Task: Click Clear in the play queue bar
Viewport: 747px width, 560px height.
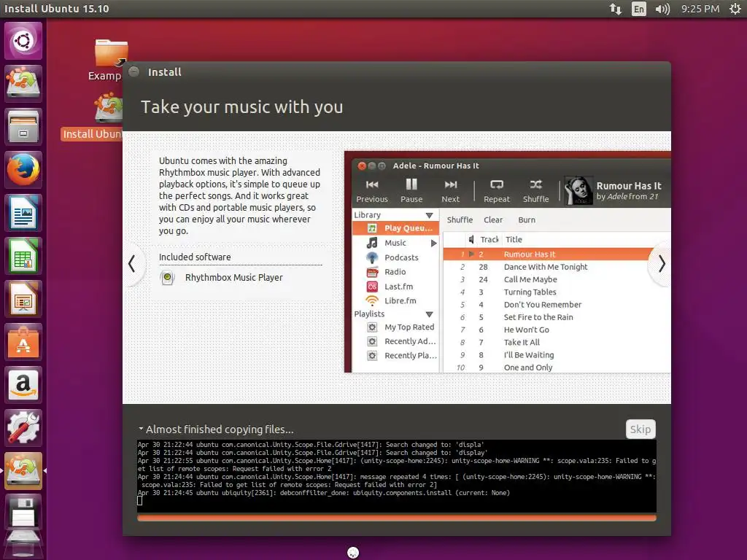Action: coord(493,220)
